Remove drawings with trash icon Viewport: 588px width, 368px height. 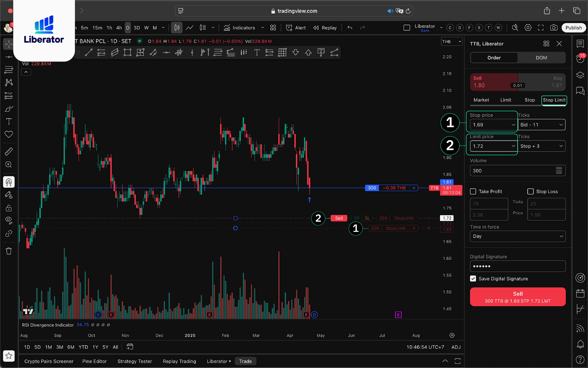(x=9, y=251)
